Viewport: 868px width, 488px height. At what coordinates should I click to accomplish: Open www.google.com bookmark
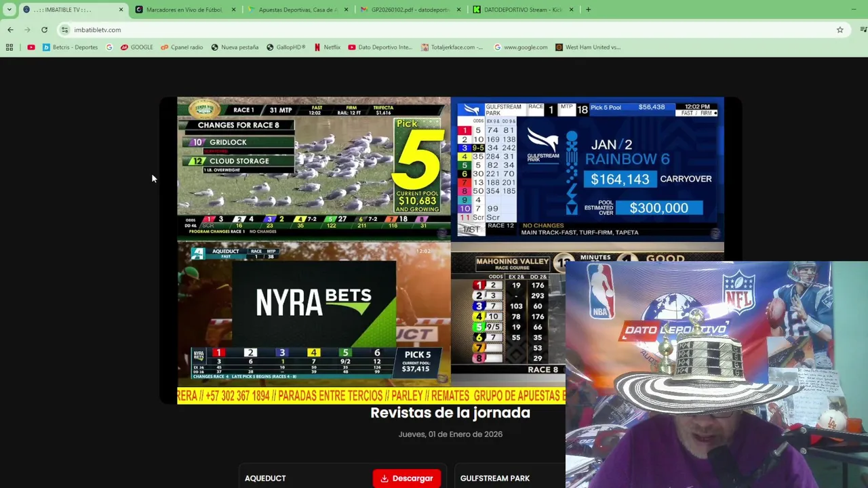[x=521, y=47]
